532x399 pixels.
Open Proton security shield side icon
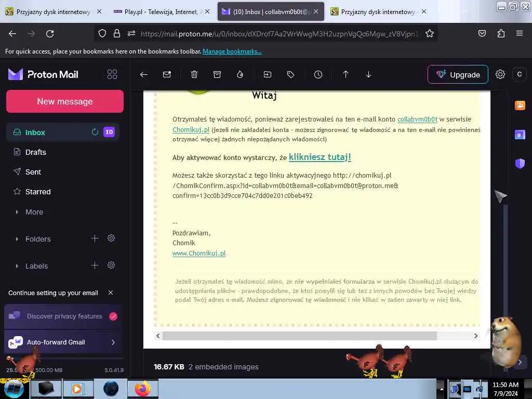click(x=520, y=164)
